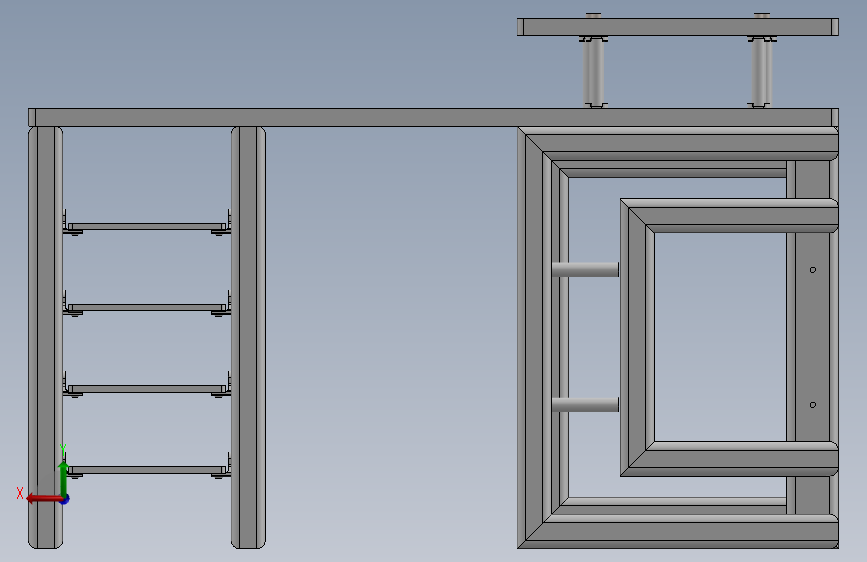Select the long desk tabletop board
The width and height of the screenshot is (867, 562).
click(434, 117)
